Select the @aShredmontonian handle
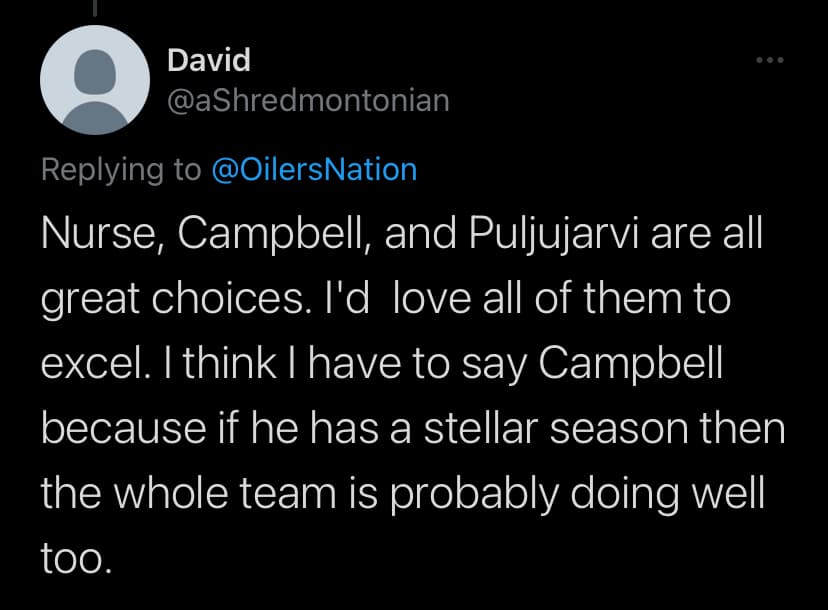The width and height of the screenshot is (828, 610). coord(308,101)
